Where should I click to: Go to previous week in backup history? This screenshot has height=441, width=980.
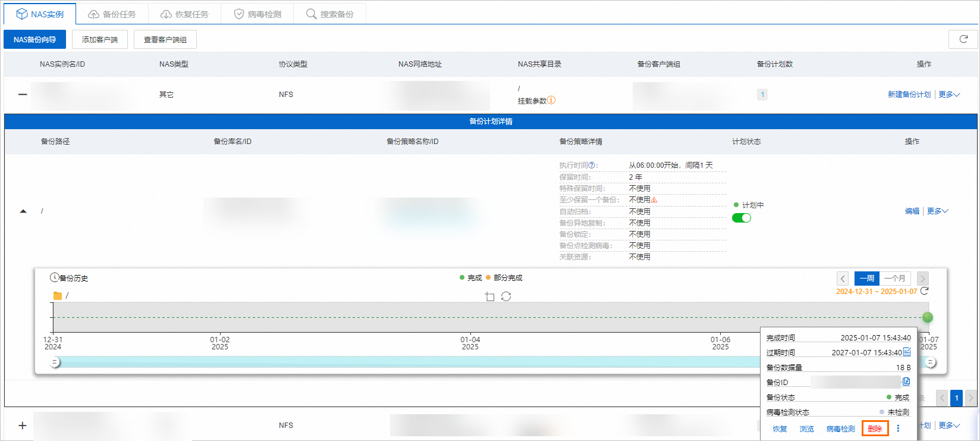(843, 279)
